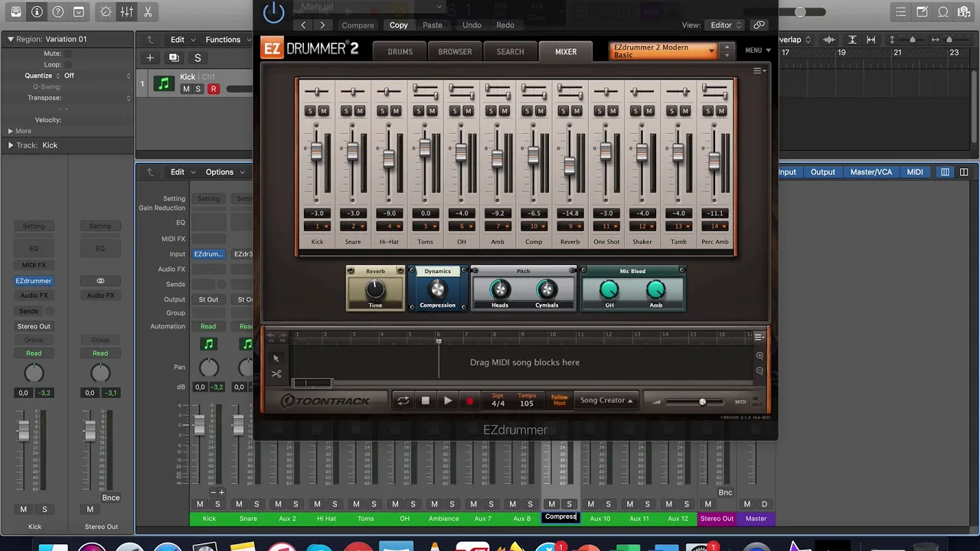Click the EZdrummer master volume slider
Image resolution: width=980 pixels, height=551 pixels.
click(702, 402)
